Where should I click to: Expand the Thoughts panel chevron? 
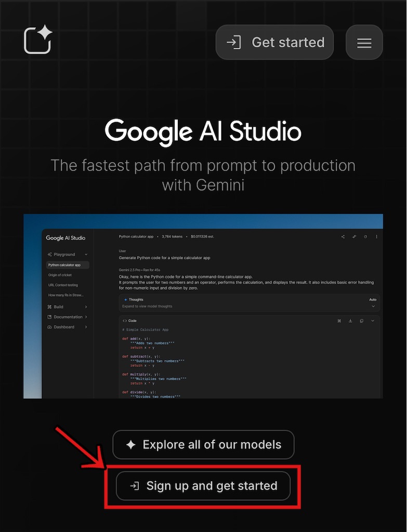click(373, 306)
